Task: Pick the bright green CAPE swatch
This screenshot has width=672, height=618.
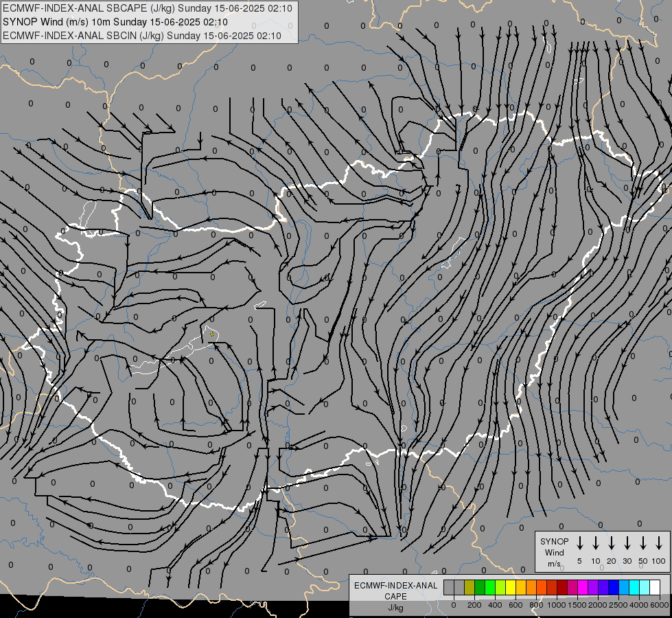Action: [490, 587]
